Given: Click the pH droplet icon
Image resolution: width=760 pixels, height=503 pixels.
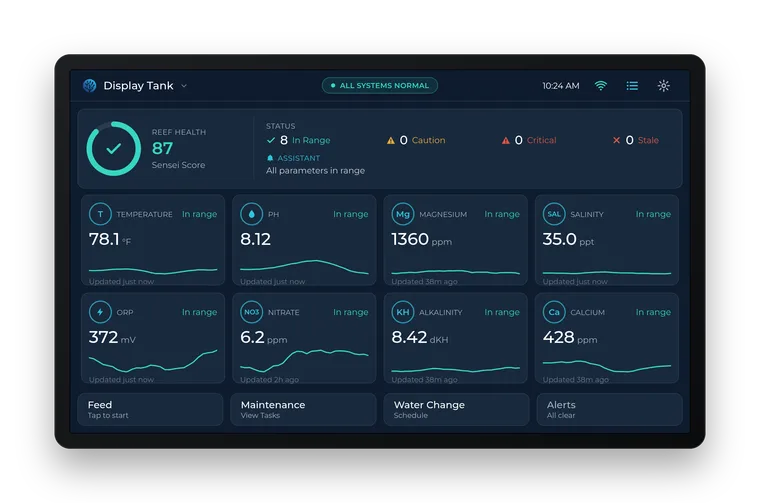Looking at the screenshot, I should tap(252, 214).
